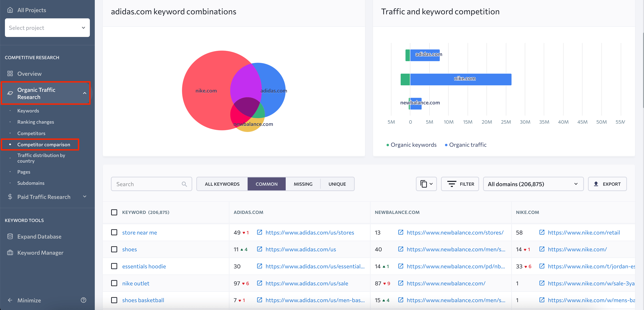644x310 pixels.
Task: Open Subdomains in the sidebar
Action: [x=31, y=183]
